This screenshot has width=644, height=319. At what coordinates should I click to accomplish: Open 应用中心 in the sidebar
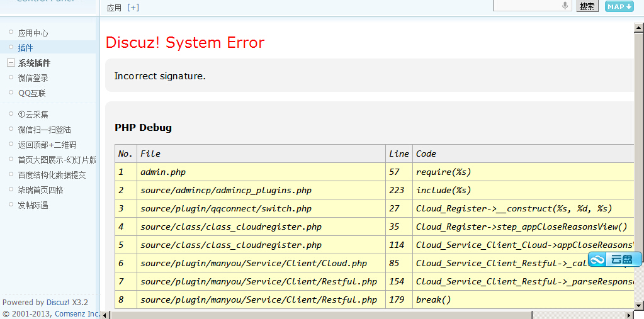click(33, 33)
